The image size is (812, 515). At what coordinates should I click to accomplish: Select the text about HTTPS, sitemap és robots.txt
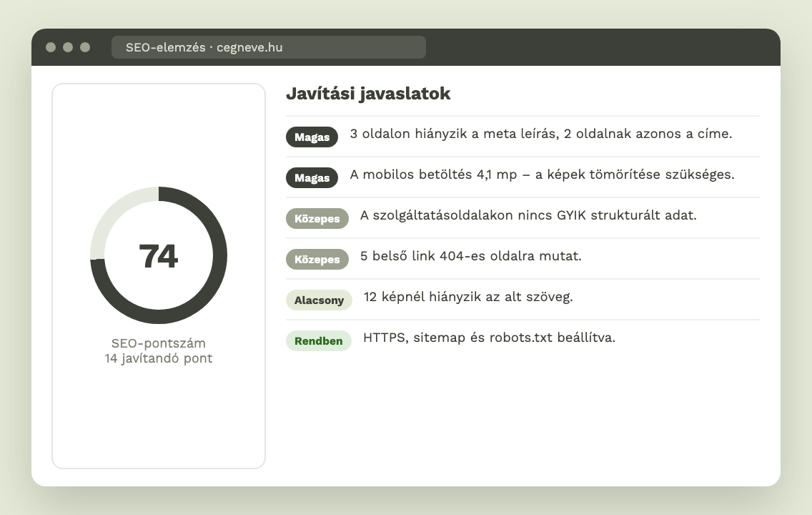click(x=489, y=338)
